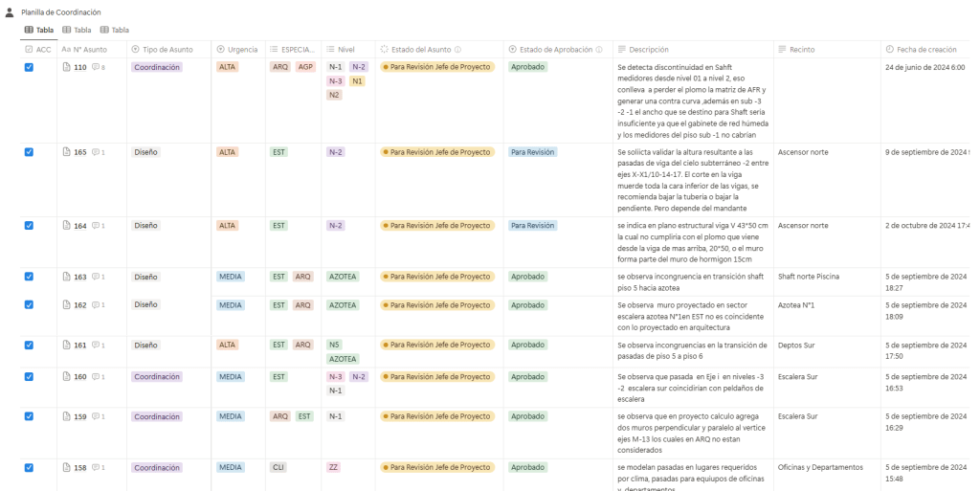This screenshot has width=980, height=491.
Task: Open comments bubble on Asunto 165
Action: (96, 152)
